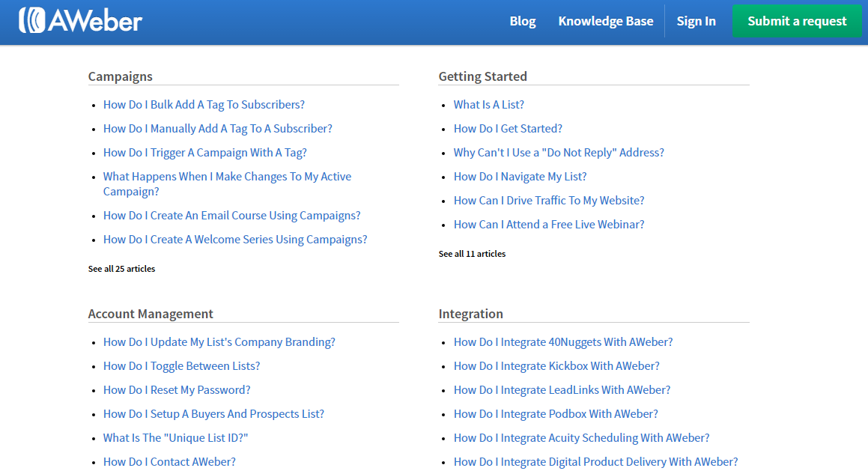Go to Knowledge Base
The image size is (868, 474).
606,21
